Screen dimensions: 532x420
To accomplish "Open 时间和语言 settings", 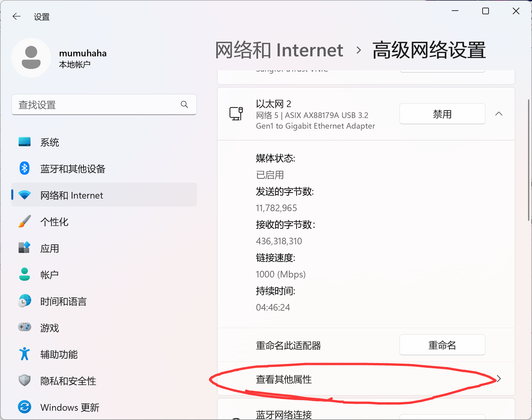I will (63, 301).
